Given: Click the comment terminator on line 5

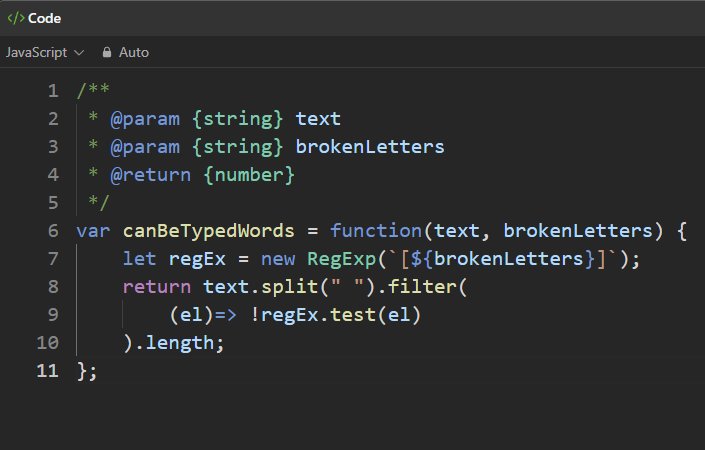Looking at the screenshot, I should tap(99, 202).
